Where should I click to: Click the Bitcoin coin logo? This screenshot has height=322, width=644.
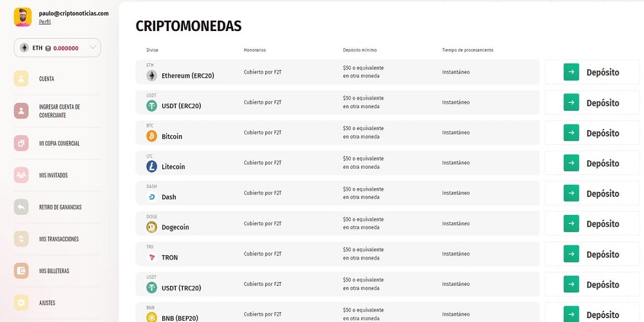(151, 136)
